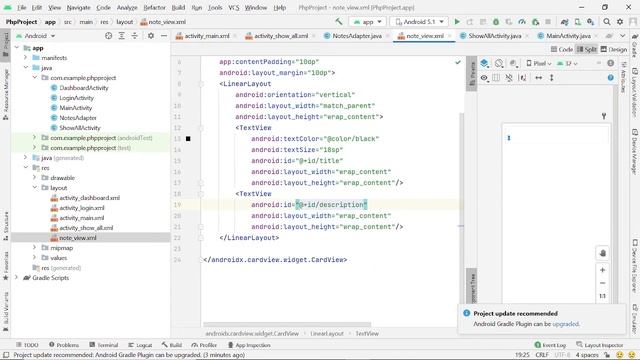Image resolution: width=640 pixels, height=360 pixels.
Task: Toggle blueprint columns icon in preview toolbar
Action: click(496, 78)
